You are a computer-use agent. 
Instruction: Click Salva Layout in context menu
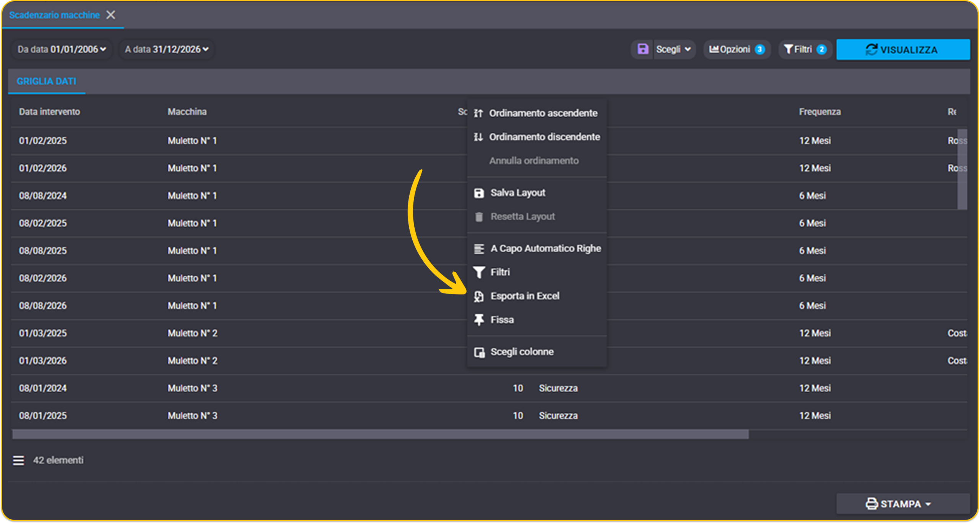pyautogui.click(x=537, y=193)
